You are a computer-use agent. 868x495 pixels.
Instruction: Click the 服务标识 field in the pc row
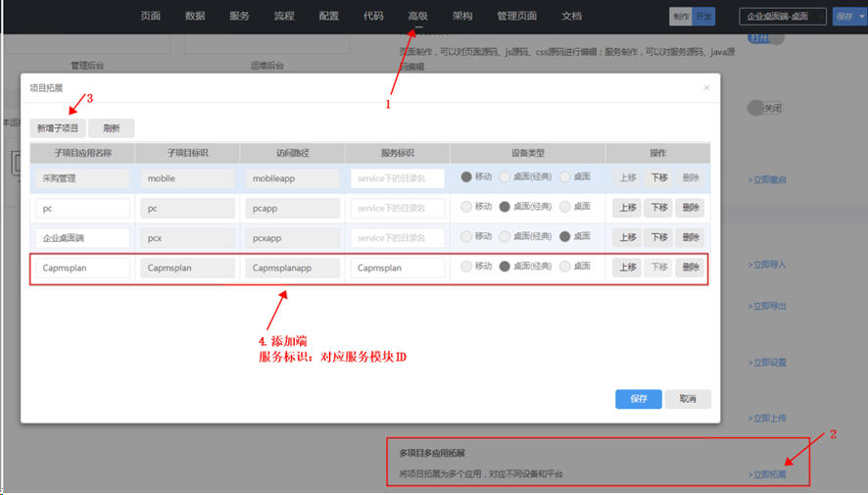(397, 208)
